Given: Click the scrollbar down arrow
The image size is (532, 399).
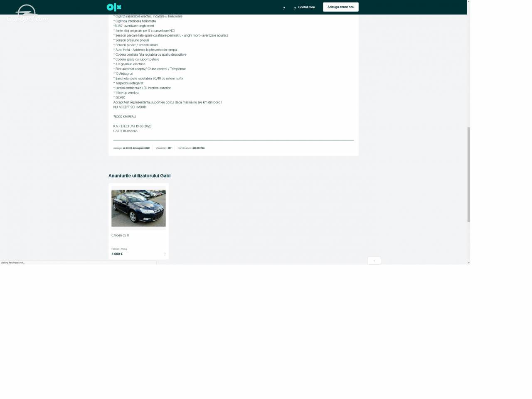Looking at the screenshot, I should (468, 263).
